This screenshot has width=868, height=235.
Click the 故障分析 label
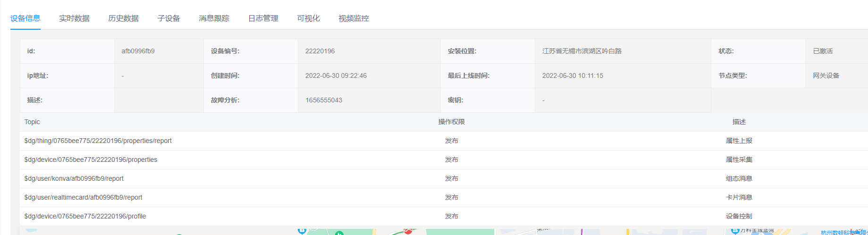[x=225, y=100]
